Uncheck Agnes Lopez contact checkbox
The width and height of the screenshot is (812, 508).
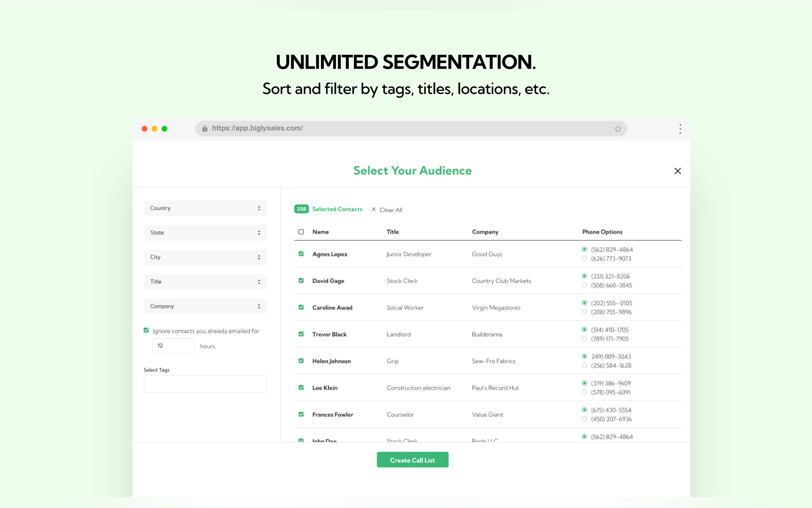point(301,254)
